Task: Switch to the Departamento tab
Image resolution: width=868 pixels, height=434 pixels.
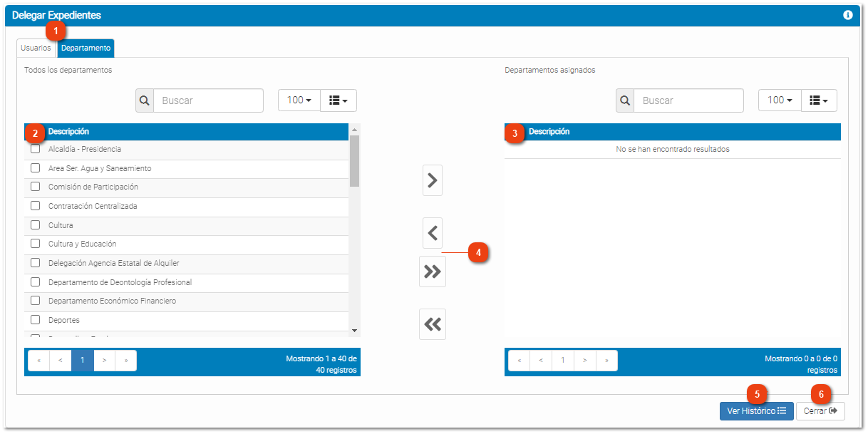Action: pos(86,48)
